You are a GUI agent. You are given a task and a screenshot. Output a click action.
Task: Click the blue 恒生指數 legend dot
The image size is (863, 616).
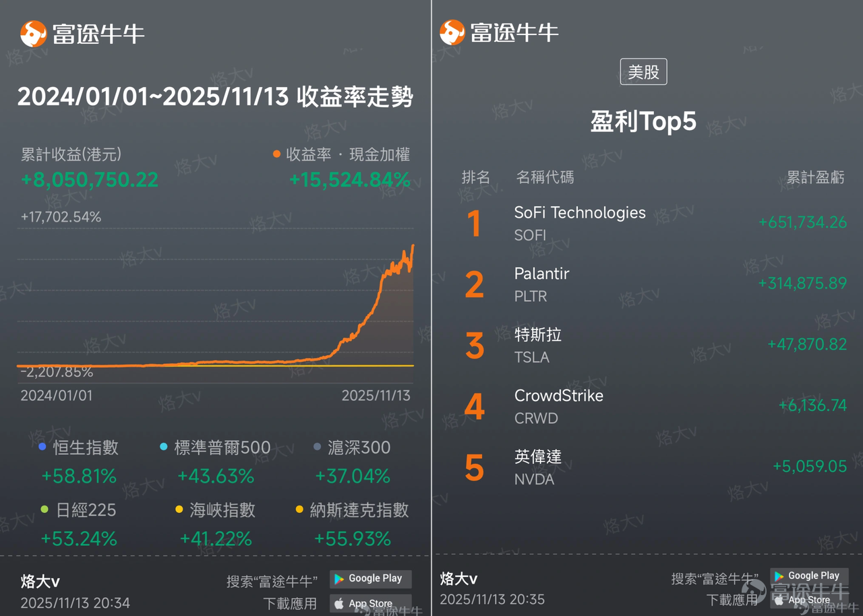(x=42, y=447)
